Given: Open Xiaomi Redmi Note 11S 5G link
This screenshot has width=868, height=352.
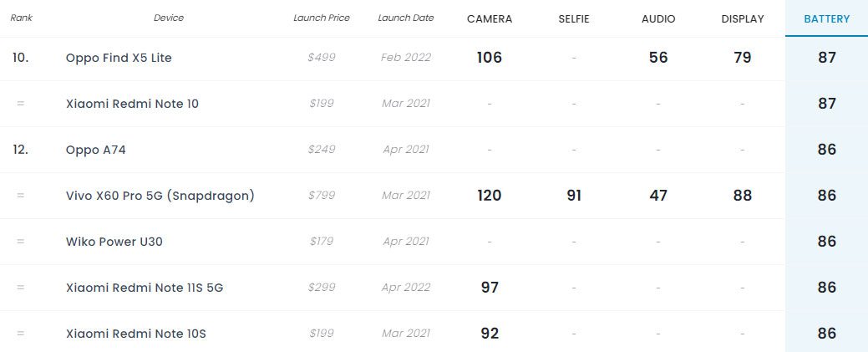Looking at the screenshot, I should 145,288.
